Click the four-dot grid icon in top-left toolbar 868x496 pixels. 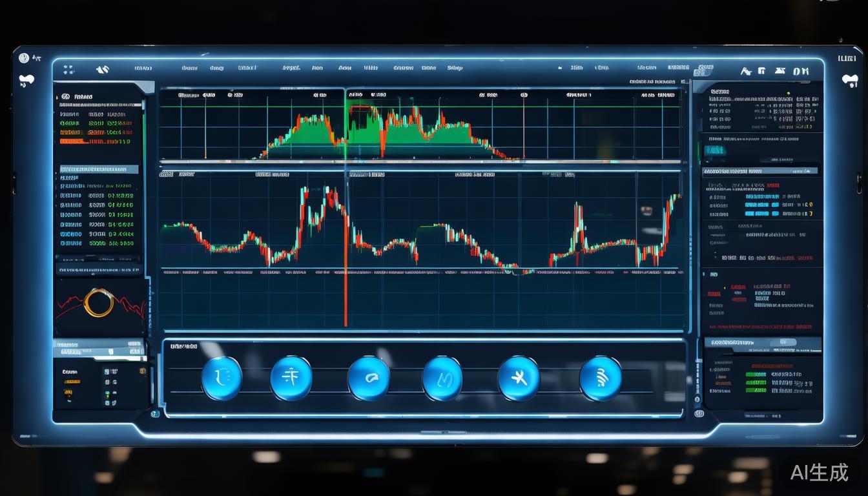[69, 70]
